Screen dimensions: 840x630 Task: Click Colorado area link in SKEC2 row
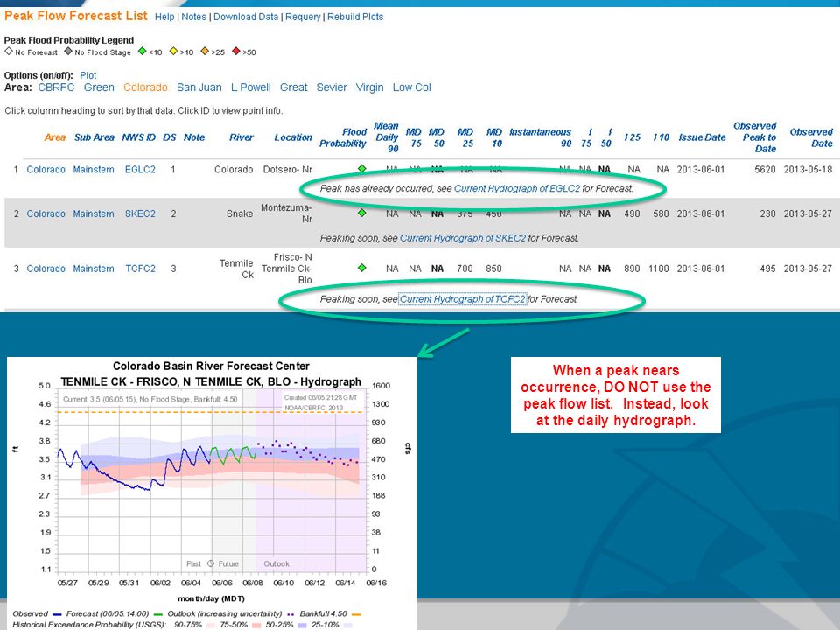(x=46, y=213)
